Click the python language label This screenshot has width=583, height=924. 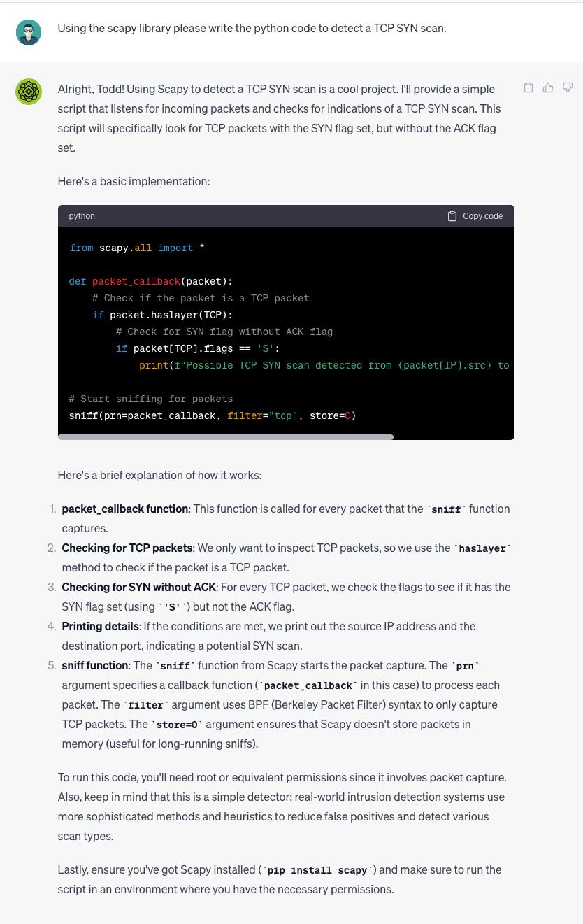coord(82,216)
